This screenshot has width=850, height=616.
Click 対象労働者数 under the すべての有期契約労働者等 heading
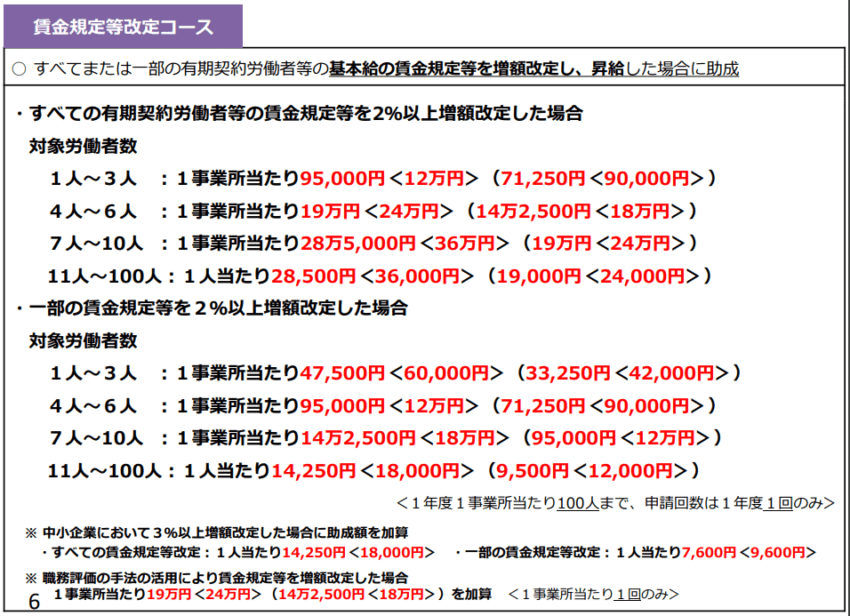coord(83,147)
